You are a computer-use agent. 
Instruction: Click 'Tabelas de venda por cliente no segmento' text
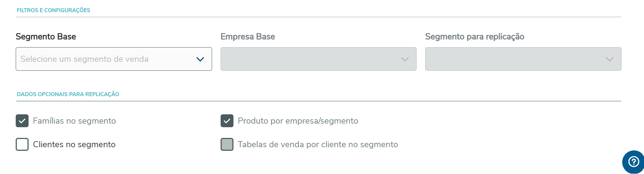pyautogui.click(x=318, y=144)
